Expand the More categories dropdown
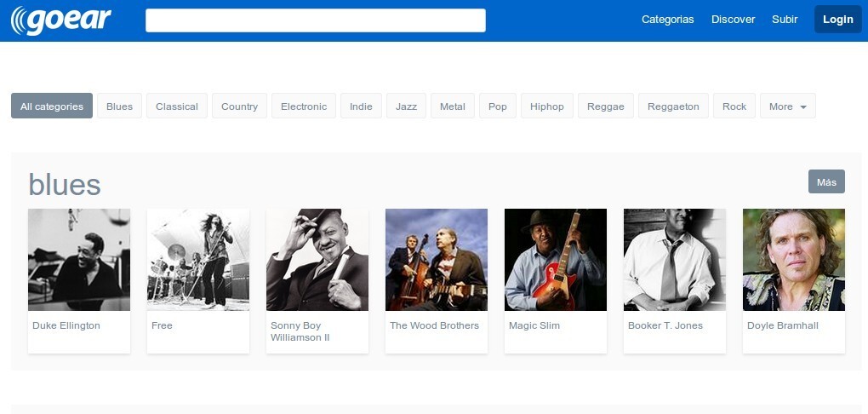Screen dimensions: 868x414 click(x=787, y=106)
